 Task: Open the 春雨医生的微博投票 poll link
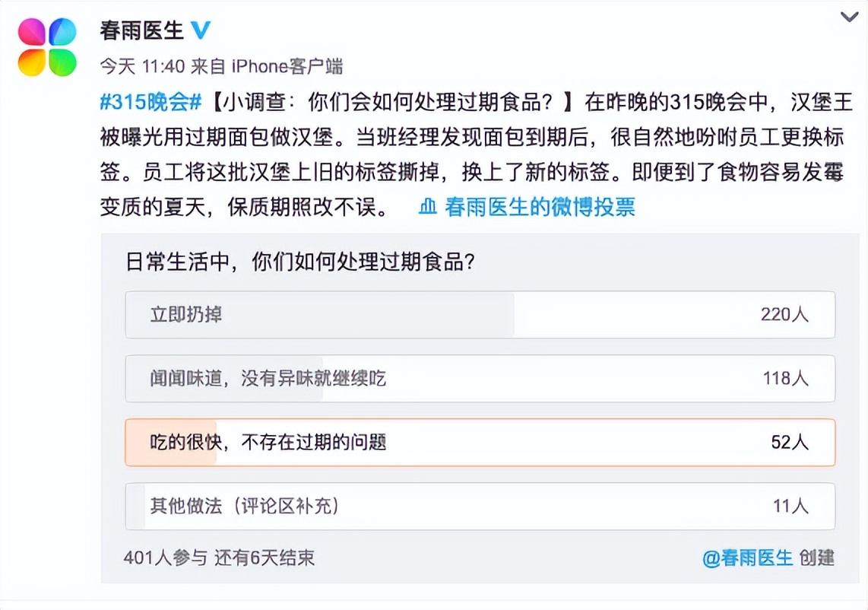[541, 207]
